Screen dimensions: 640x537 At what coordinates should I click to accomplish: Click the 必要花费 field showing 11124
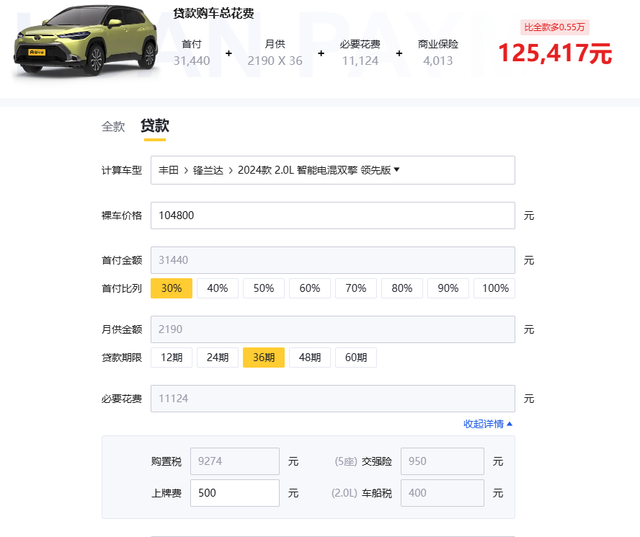tap(333, 399)
